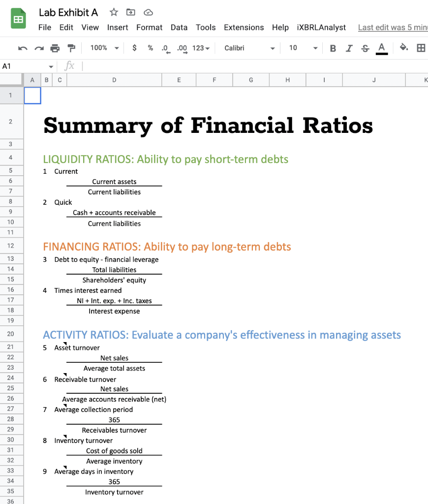
Task: Select column G header
Action: (251, 80)
